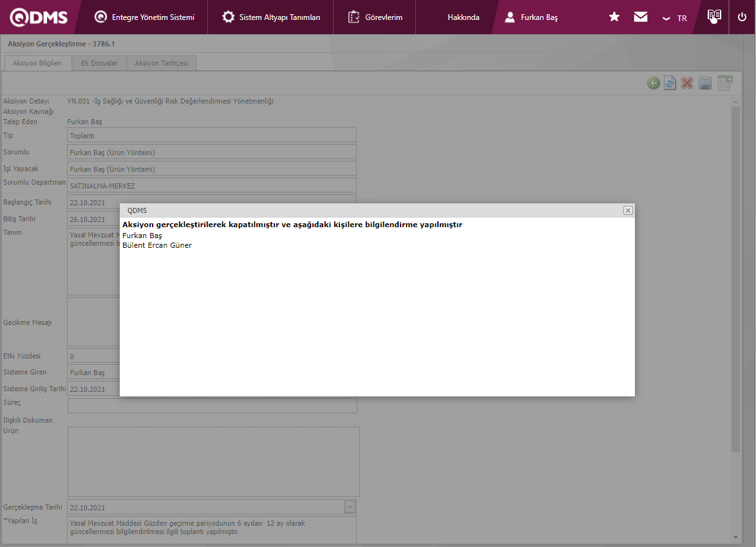The width and height of the screenshot is (756, 547).
Task: Click the Etki Yüzdesi field value 0
Action: pos(93,356)
